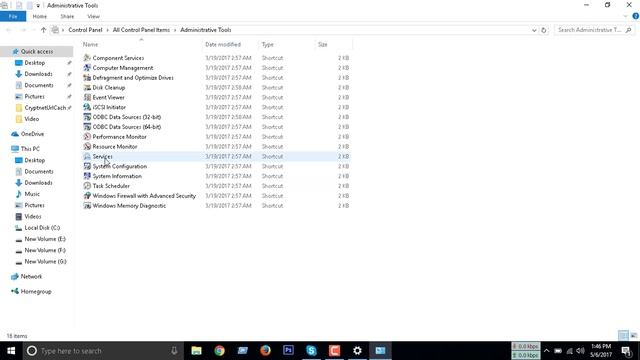Open the Quick Access Toolbar customize dropdown
This screenshot has height=360, width=640.
38,6
